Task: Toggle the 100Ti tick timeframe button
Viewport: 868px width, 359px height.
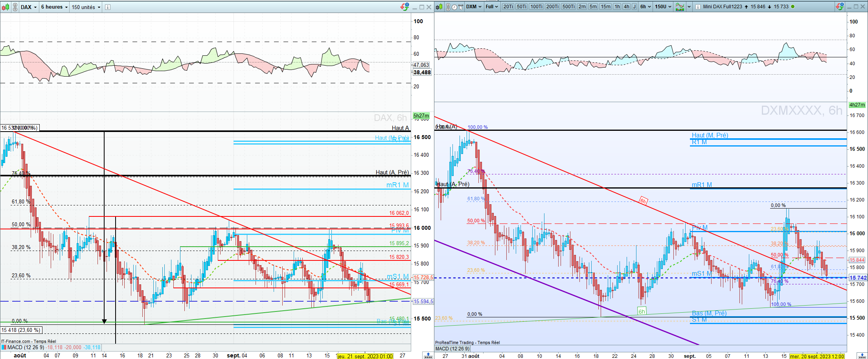Action: 536,7
